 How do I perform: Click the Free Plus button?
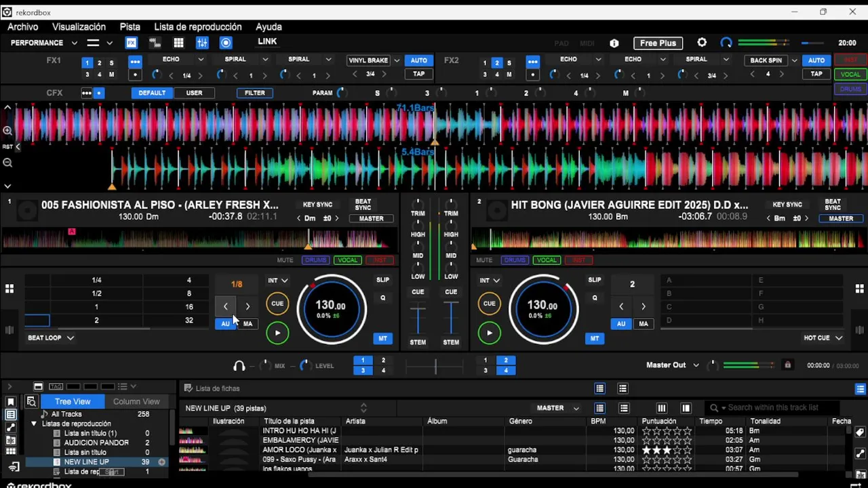tap(658, 43)
